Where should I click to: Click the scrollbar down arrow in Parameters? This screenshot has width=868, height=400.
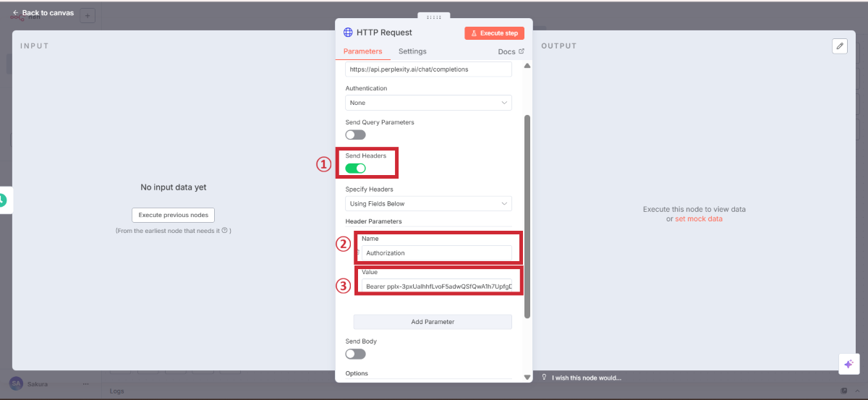527,377
